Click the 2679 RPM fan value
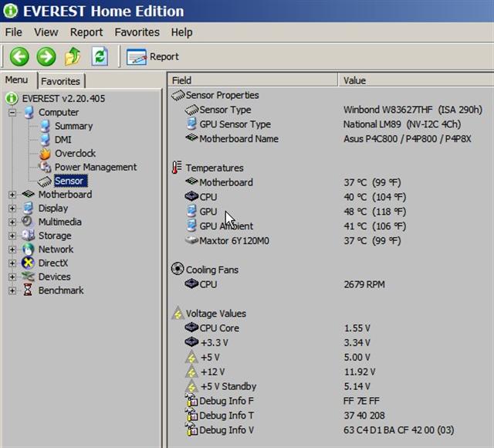Image resolution: width=494 pixels, height=448 pixels. point(364,284)
